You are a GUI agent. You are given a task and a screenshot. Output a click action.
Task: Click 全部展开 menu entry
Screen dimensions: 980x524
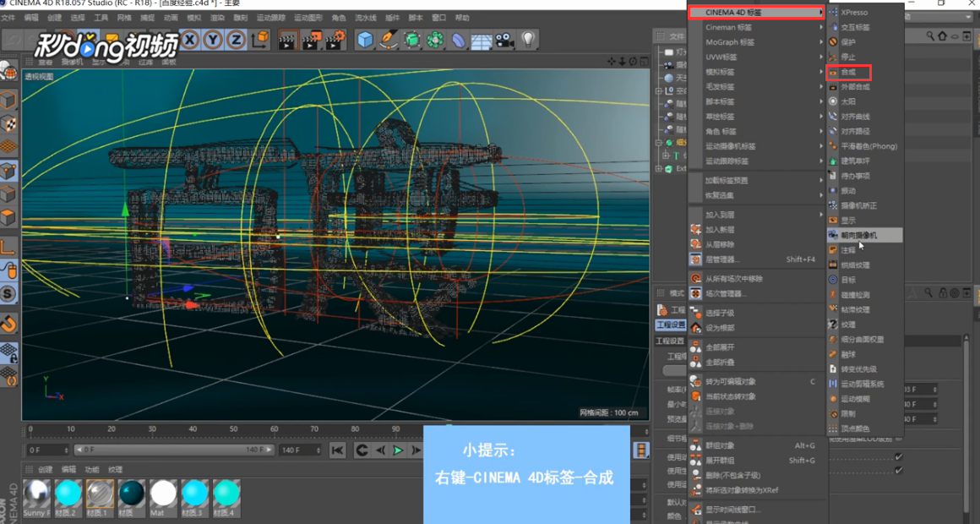point(756,347)
